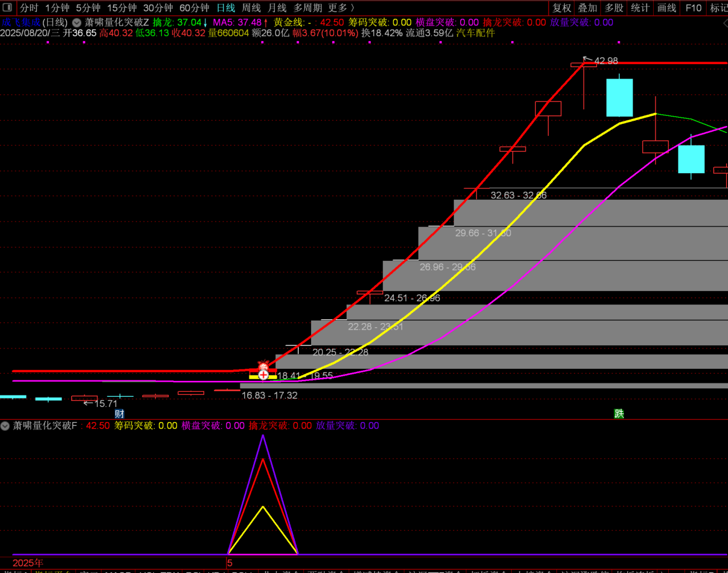This screenshot has height=573, width=728.
Task: Switch to the 周线 weekly chart
Action: [251, 8]
